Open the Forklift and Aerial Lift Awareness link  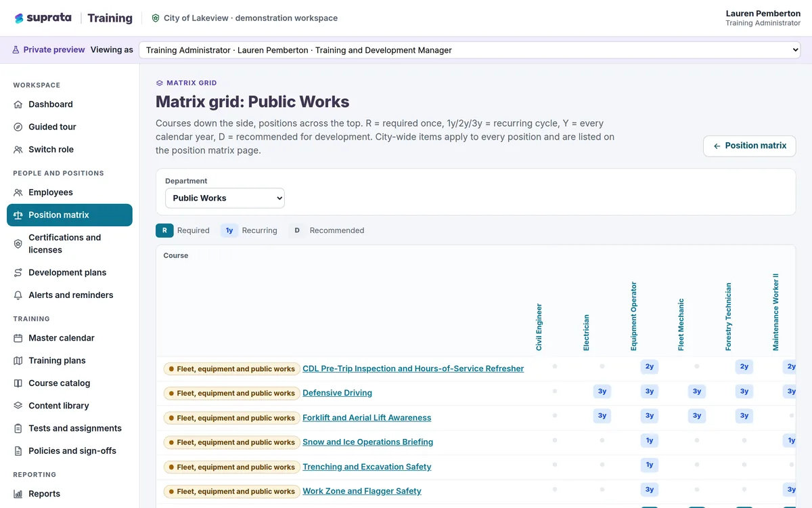[367, 418]
